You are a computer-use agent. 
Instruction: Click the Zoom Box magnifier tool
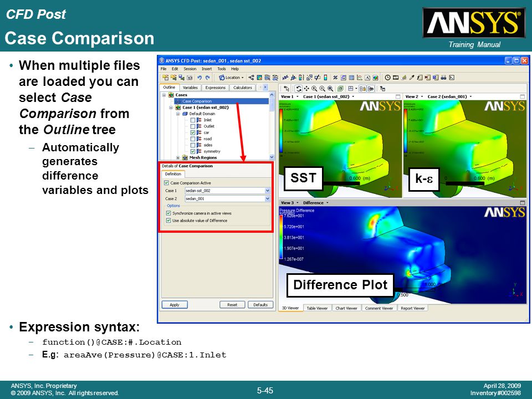(x=323, y=89)
